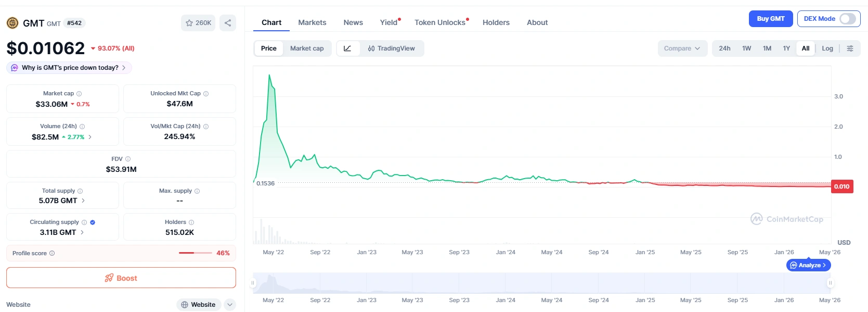Toggle DEX Mode switch
The image size is (868, 312).
click(848, 19)
